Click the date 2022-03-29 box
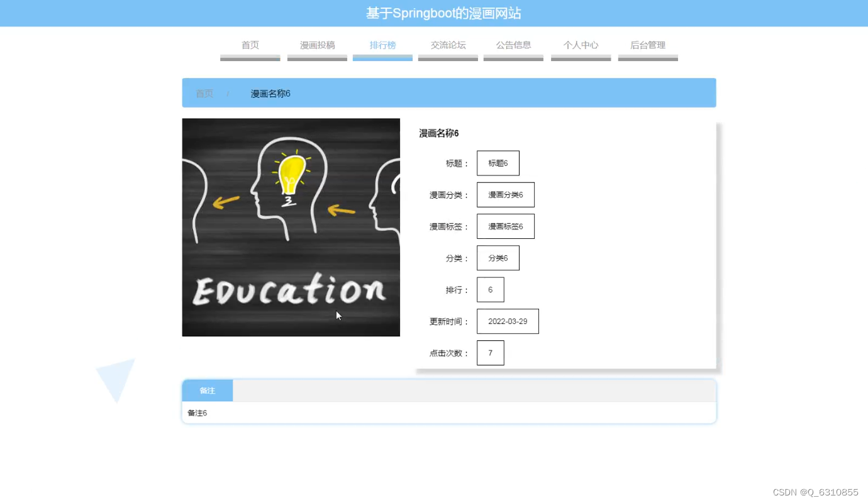The height and width of the screenshot is (503, 868). [x=508, y=321]
